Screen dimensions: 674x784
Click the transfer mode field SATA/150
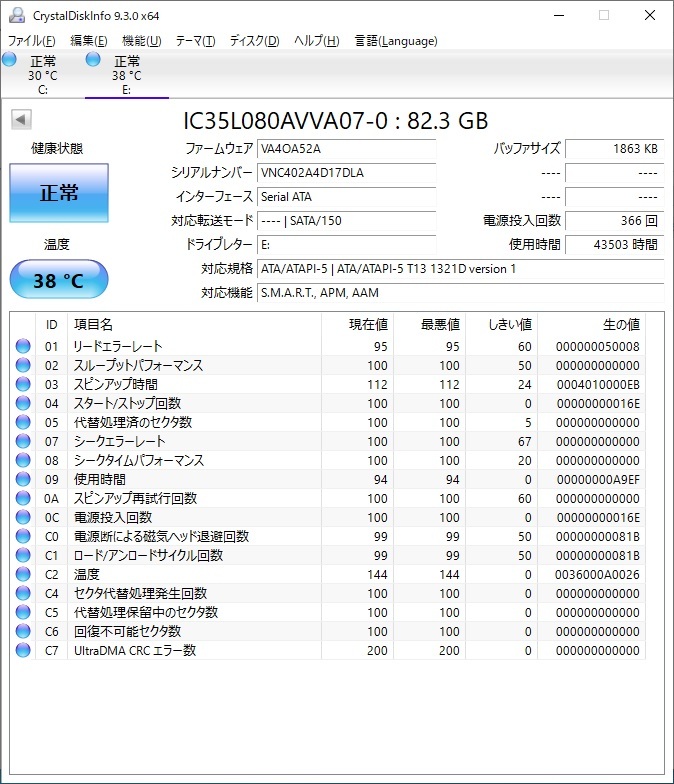point(346,221)
